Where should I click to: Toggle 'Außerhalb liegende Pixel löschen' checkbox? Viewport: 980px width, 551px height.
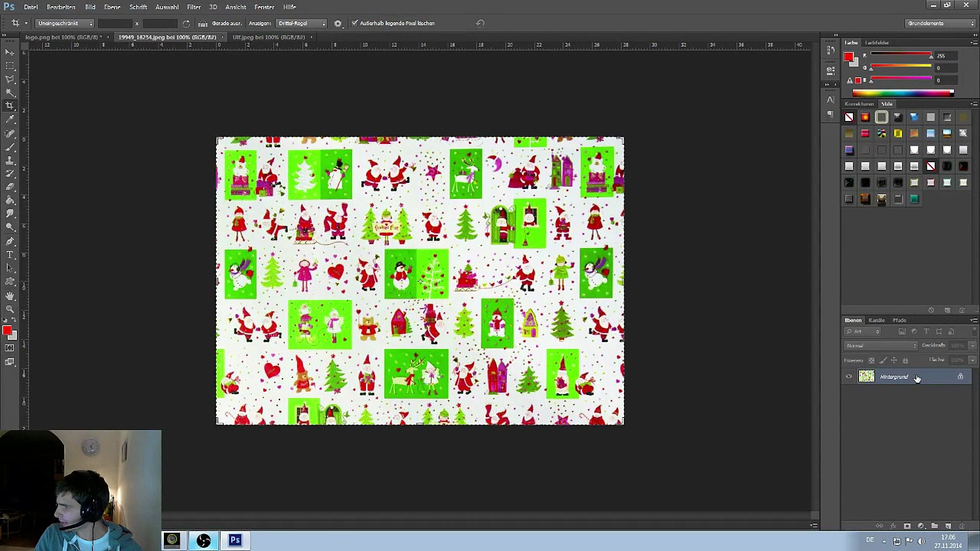(354, 23)
